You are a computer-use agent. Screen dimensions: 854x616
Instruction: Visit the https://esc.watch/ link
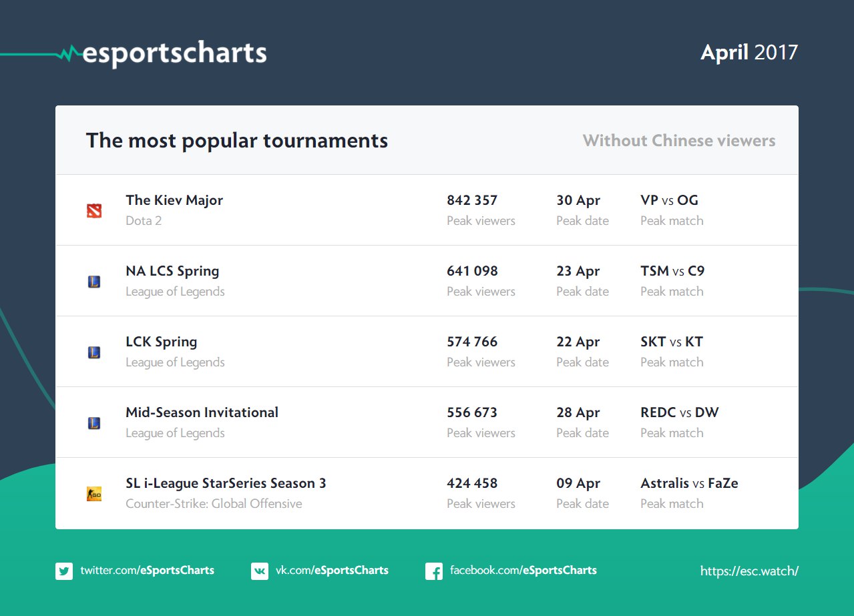pyautogui.click(x=749, y=571)
